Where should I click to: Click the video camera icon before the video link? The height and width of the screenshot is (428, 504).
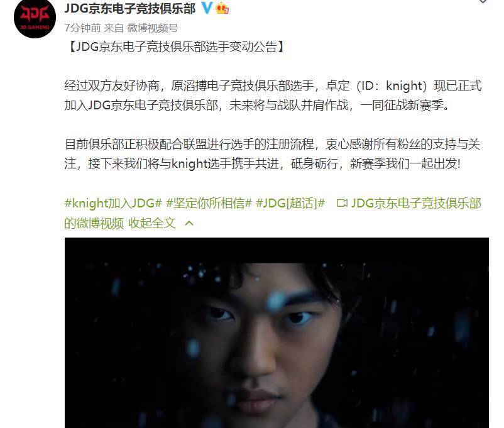pyautogui.click(x=342, y=203)
